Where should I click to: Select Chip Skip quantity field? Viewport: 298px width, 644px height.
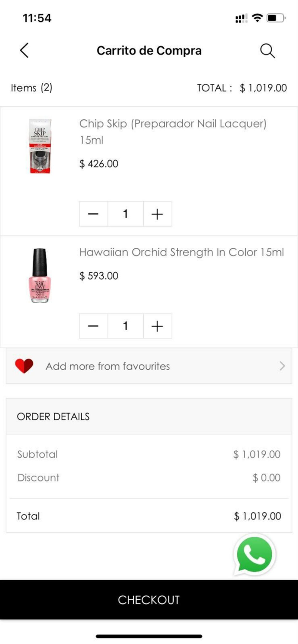point(125,214)
